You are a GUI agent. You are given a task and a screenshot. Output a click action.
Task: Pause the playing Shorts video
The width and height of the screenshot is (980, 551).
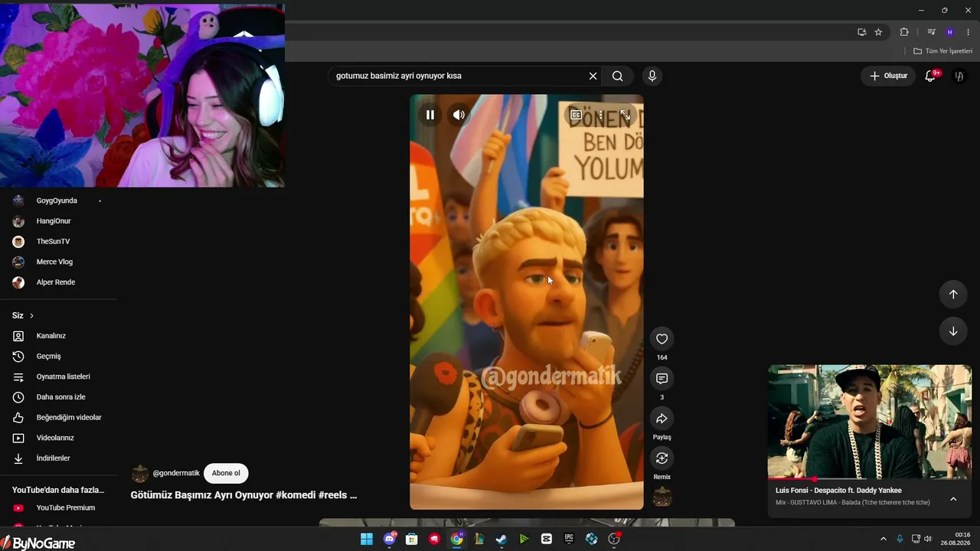click(x=430, y=115)
